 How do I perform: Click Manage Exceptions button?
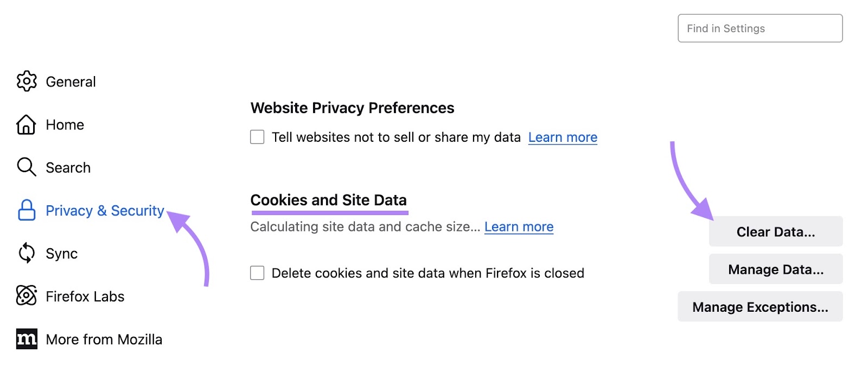[x=759, y=306]
